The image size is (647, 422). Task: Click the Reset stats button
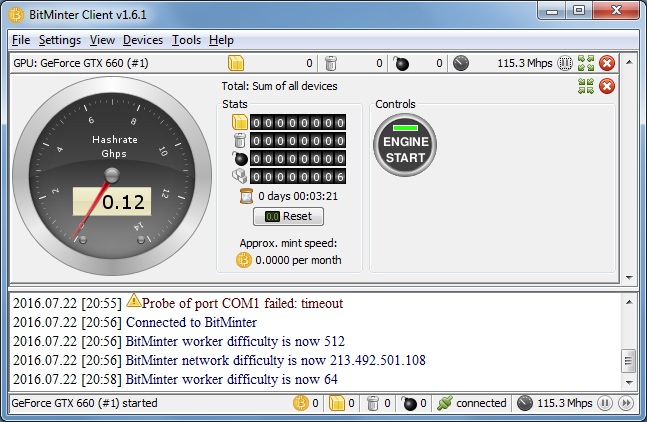tap(288, 216)
